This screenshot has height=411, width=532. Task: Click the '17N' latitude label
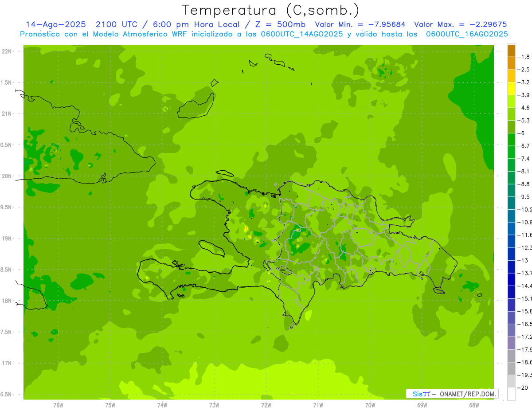coord(7,363)
